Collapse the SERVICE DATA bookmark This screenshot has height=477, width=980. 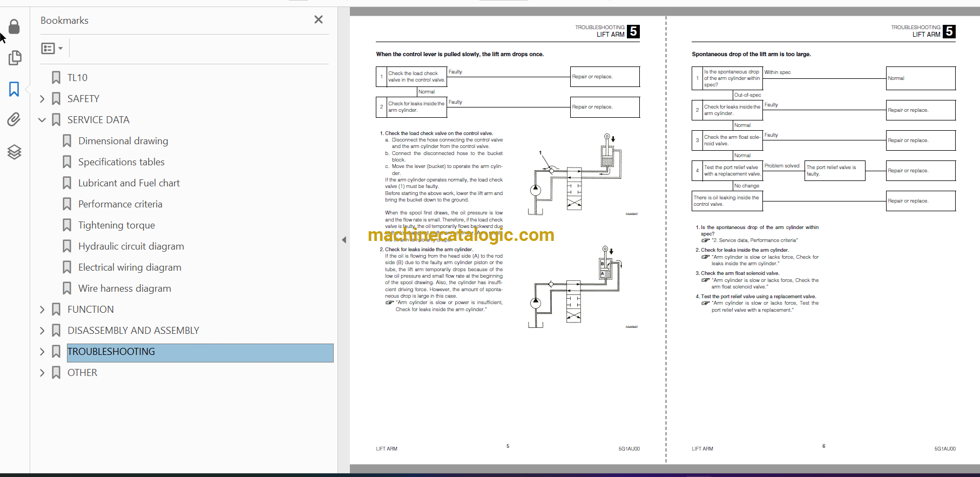coord(42,120)
